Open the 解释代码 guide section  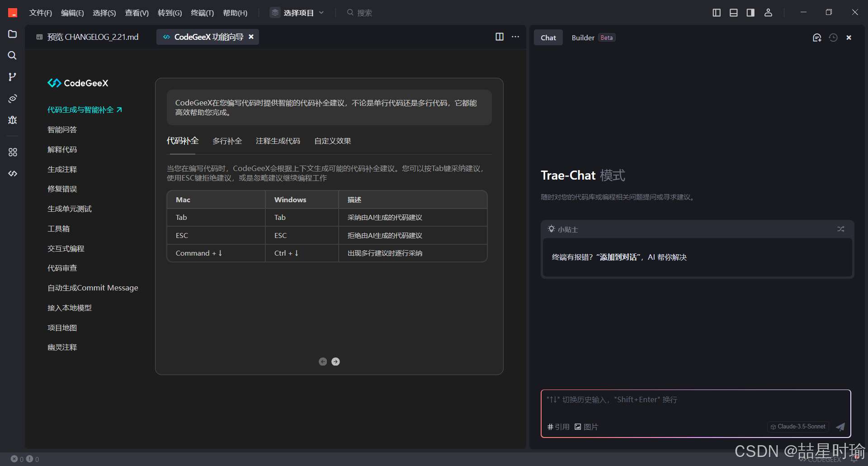pos(62,149)
